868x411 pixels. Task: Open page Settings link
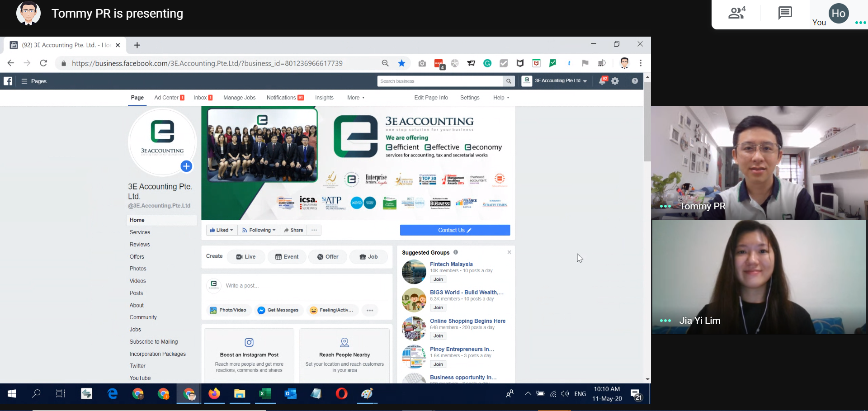(470, 98)
